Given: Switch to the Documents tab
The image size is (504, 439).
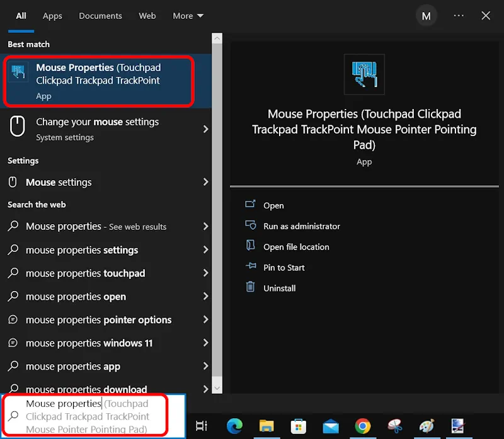Looking at the screenshot, I should [100, 16].
